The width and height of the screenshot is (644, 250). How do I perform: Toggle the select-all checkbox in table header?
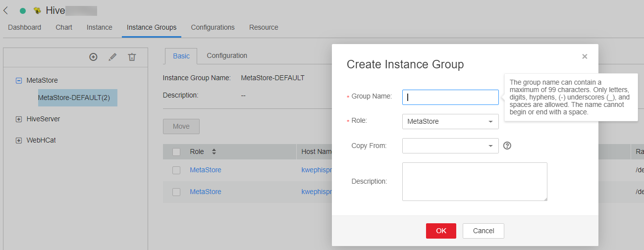tap(176, 152)
